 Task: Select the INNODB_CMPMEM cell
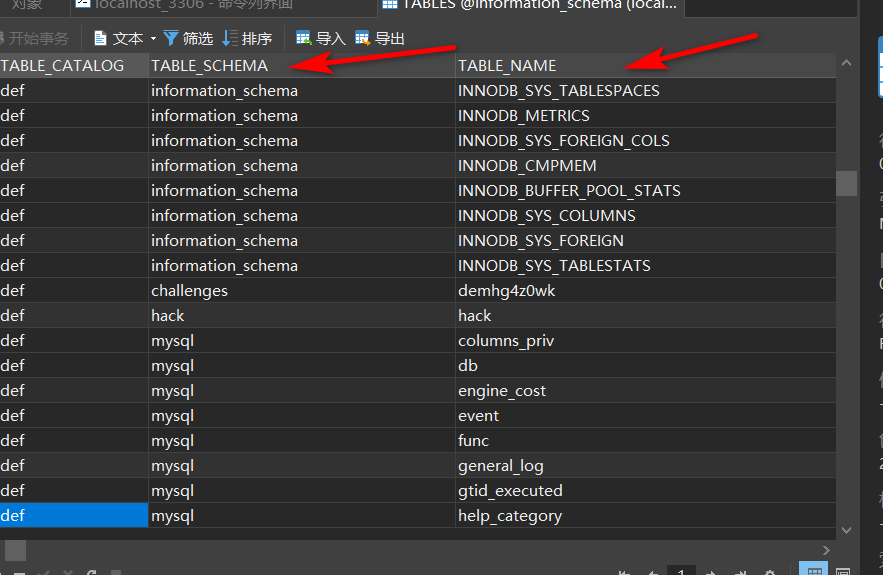click(x=645, y=165)
